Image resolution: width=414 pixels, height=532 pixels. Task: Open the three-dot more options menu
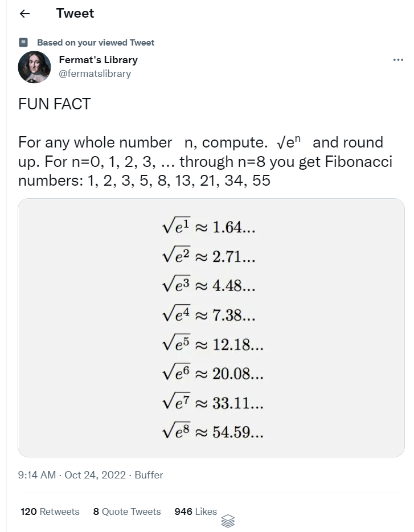tap(398, 60)
